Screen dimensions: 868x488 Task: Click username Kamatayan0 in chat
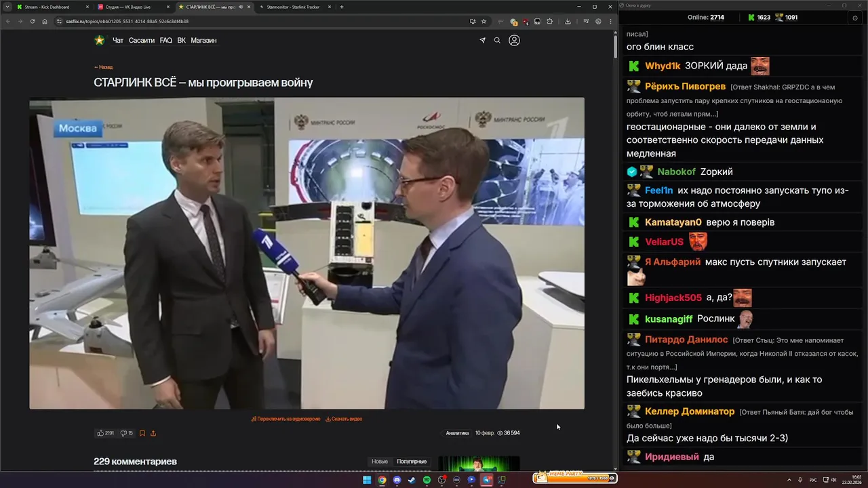point(673,222)
